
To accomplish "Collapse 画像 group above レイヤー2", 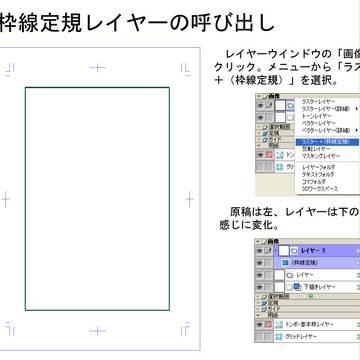I will click(x=259, y=241).
